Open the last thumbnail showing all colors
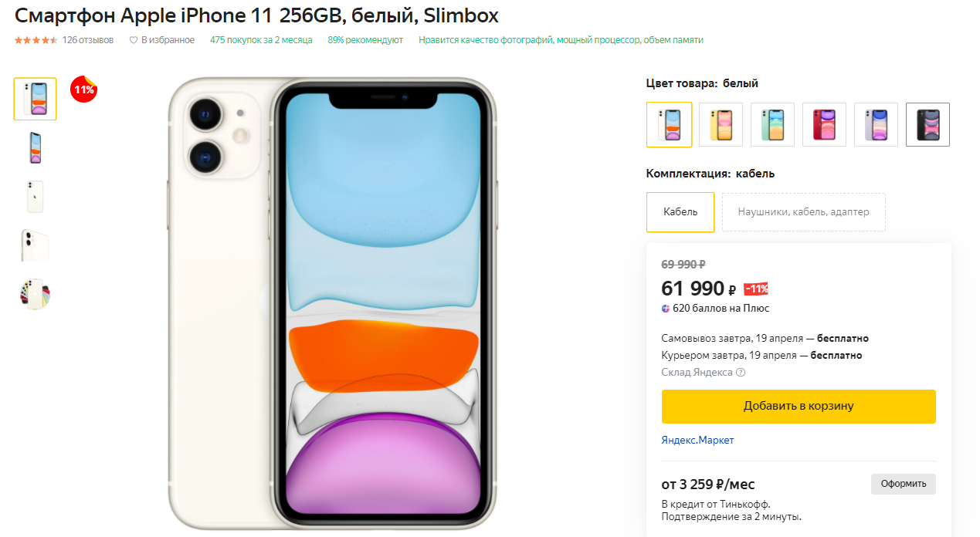This screenshot has height=537, width=980. tap(35, 294)
